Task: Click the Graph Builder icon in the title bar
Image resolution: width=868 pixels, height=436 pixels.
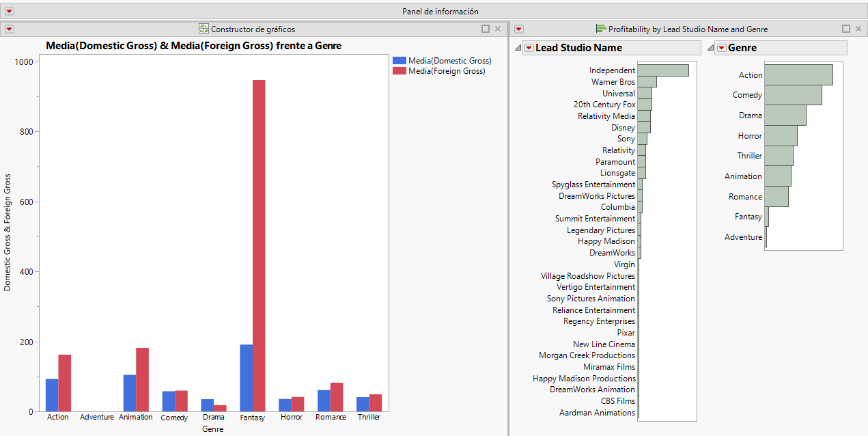Action: click(x=202, y=29)
